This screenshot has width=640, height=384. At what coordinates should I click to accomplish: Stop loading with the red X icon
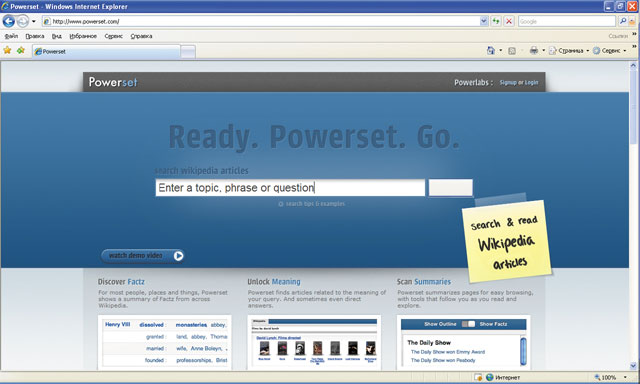click(509, 21)
